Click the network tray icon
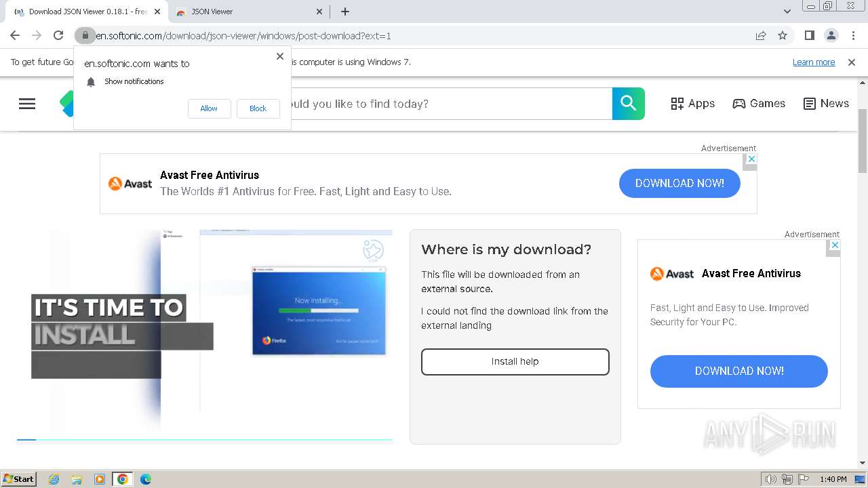Screen dimensions: 868x488 [x=787, y=479]
